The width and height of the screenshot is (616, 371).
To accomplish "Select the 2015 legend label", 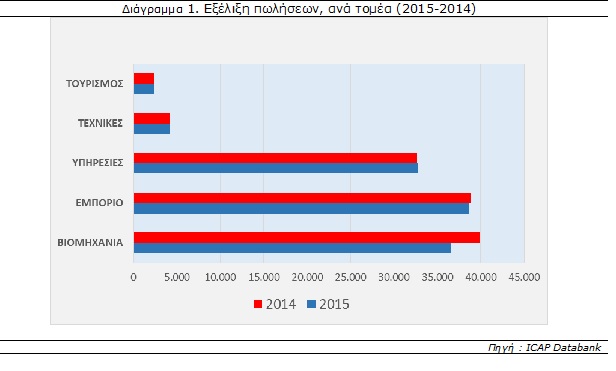I will point(334,304).
